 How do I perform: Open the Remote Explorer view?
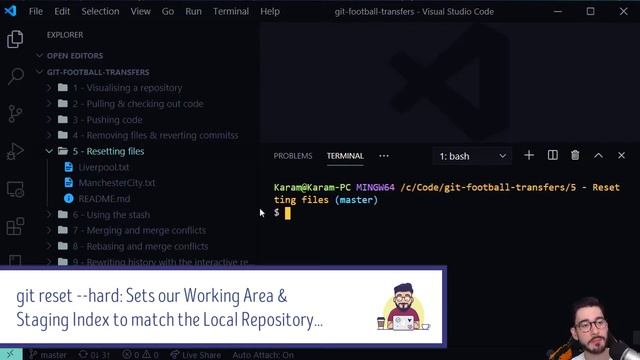click(x=15, y=189)
